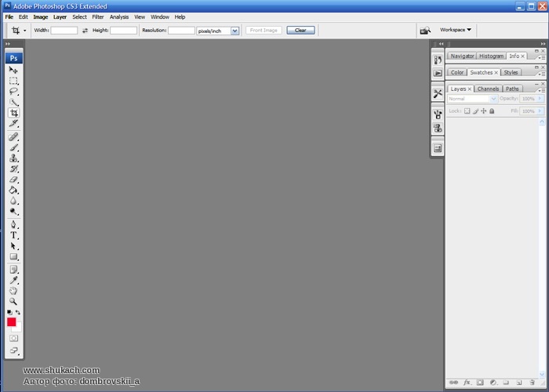
Task: Select the Magic Wand tool
Action: click(13, 102)
